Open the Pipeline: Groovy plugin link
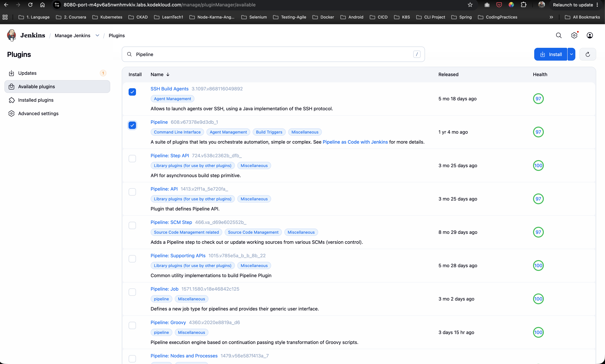 coord(168,322)
